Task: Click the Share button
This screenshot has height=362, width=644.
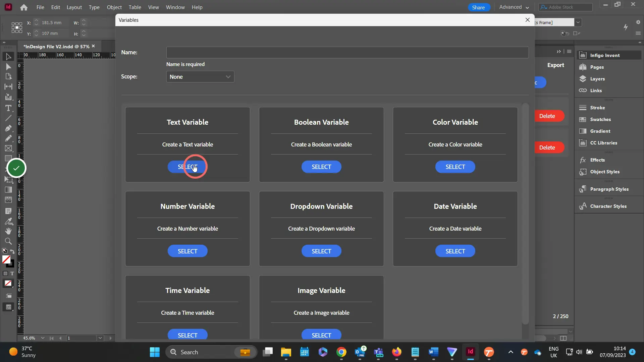Action: point(479,7)
